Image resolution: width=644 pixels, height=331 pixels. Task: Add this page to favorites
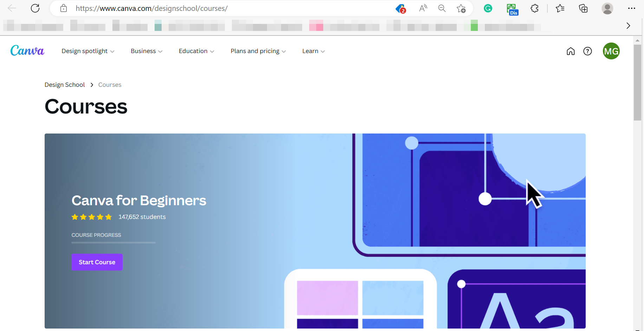[461, 8]
